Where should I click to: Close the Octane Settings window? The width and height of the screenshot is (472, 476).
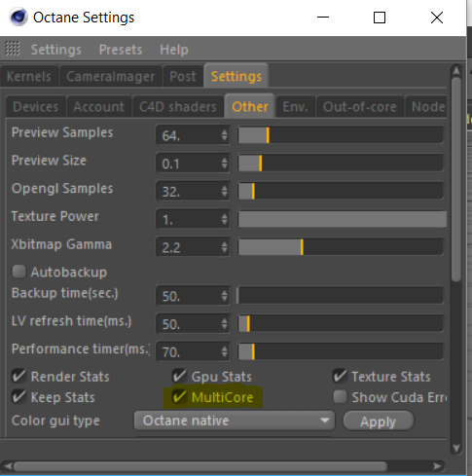tap(437, 18)
